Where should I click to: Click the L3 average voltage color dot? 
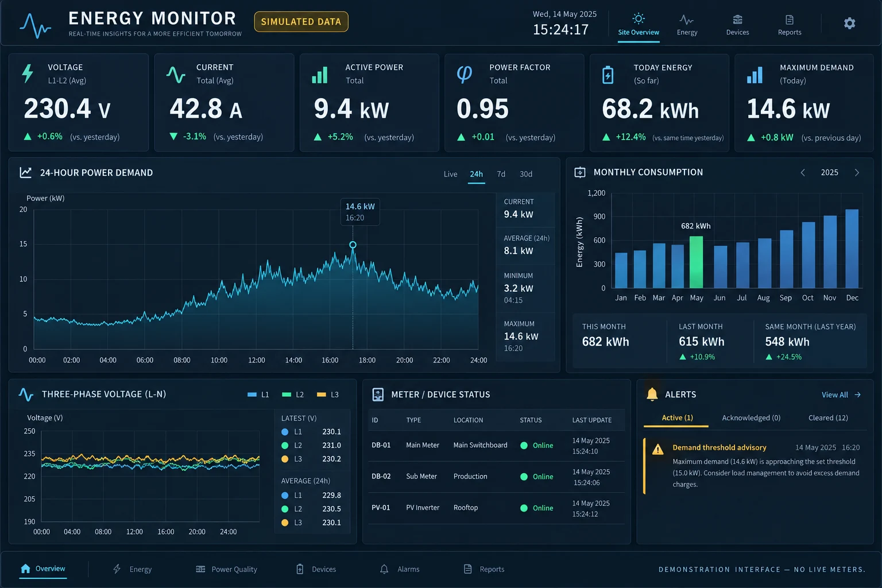click(285, 523)
